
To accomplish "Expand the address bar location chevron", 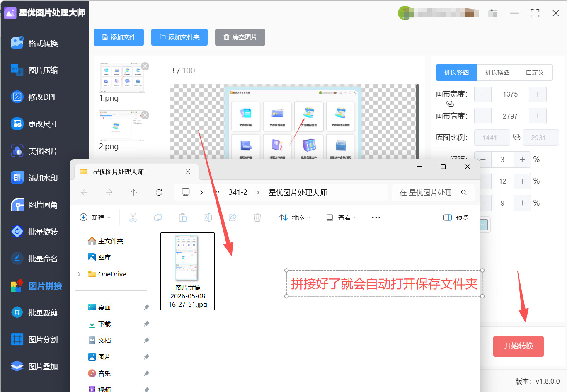I will point(201,192).
